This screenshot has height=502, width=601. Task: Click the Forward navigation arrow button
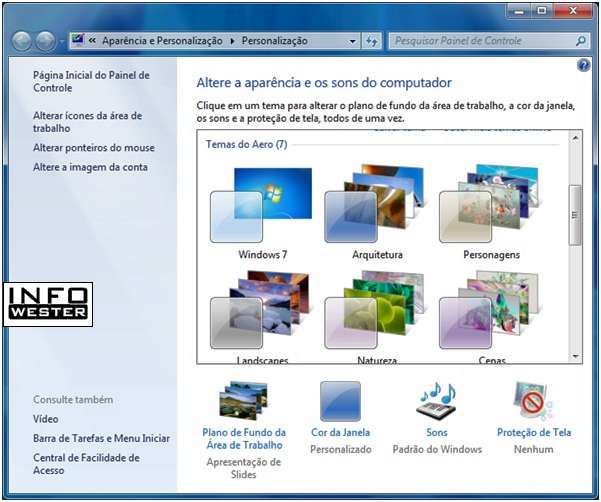(46, 41)
